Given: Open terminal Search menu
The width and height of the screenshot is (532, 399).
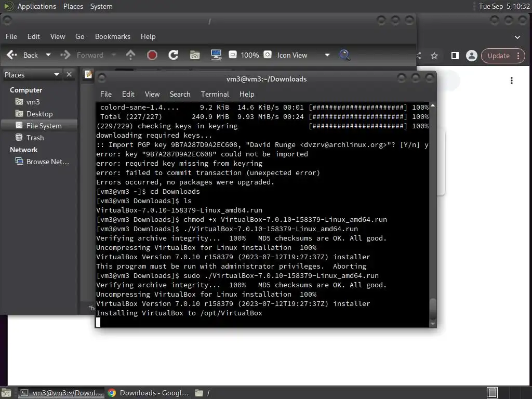Looking at the screenshot, I should 180,94.
